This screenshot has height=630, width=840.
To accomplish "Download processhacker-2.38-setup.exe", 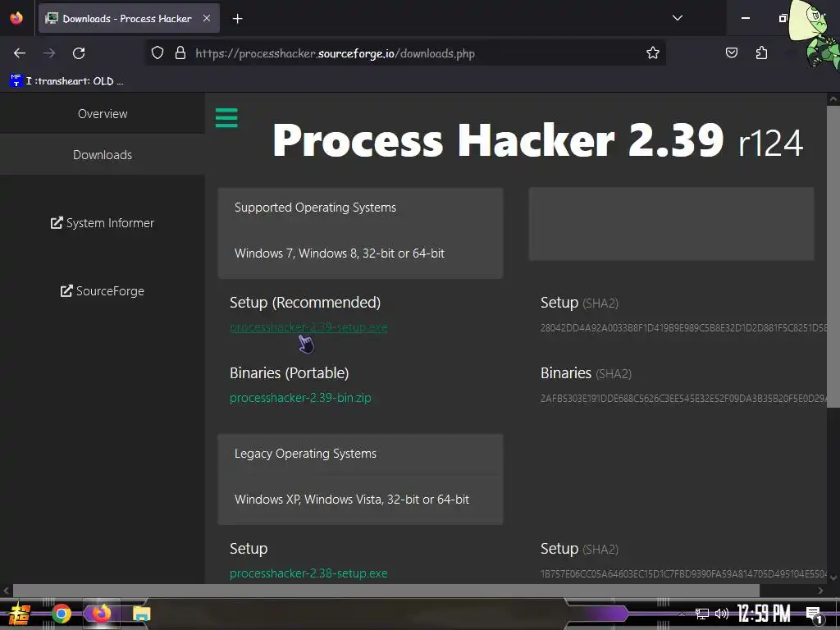I will [x=308, y=573].
